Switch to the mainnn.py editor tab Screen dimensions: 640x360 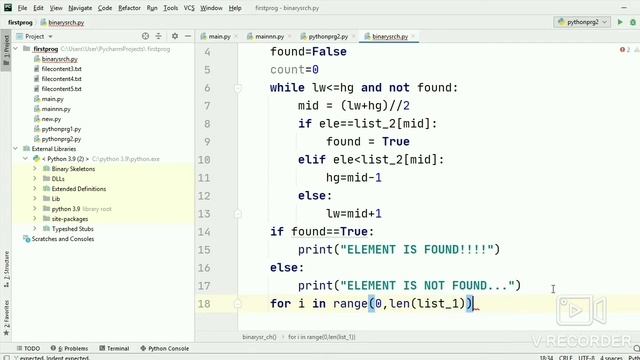click(269, 36)
